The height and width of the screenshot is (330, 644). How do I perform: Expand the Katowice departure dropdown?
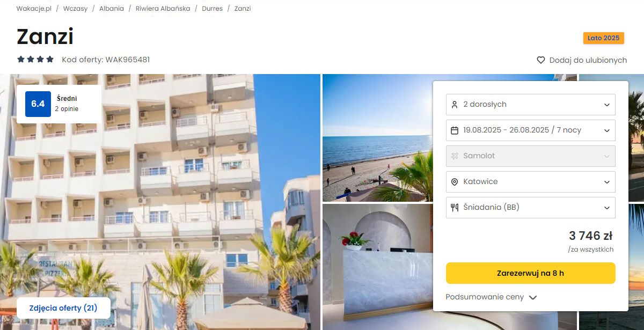[x=531, y=182]
